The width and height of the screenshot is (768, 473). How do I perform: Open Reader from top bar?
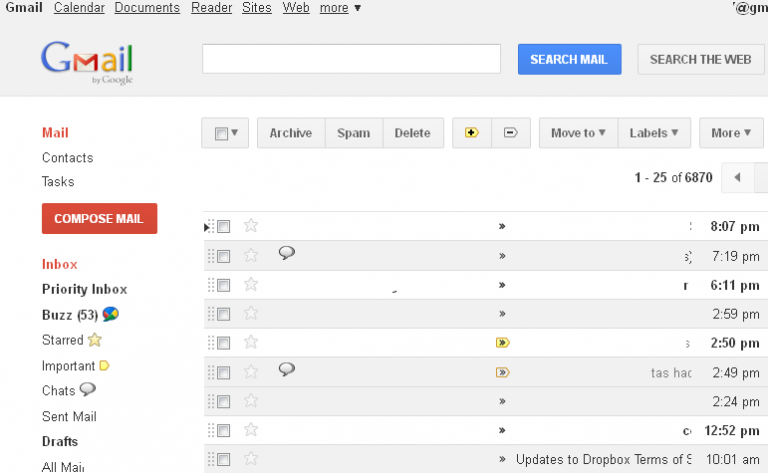[x=212, y=8]
